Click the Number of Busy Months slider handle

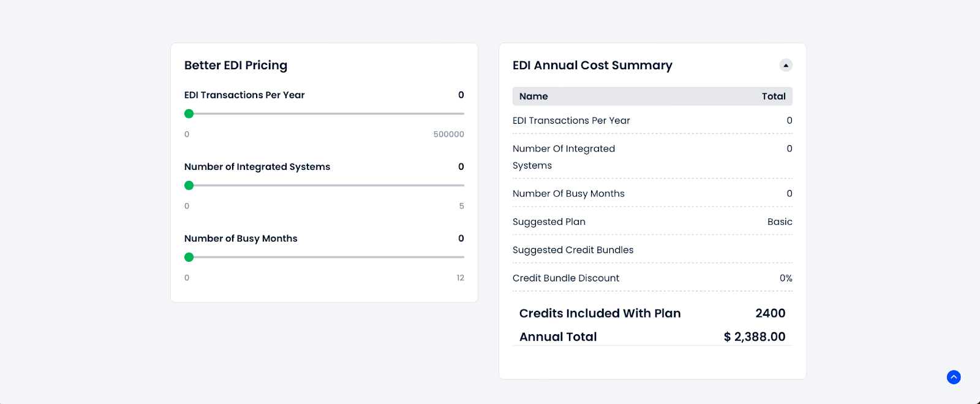pyautogui.click(x=189, y=257)
